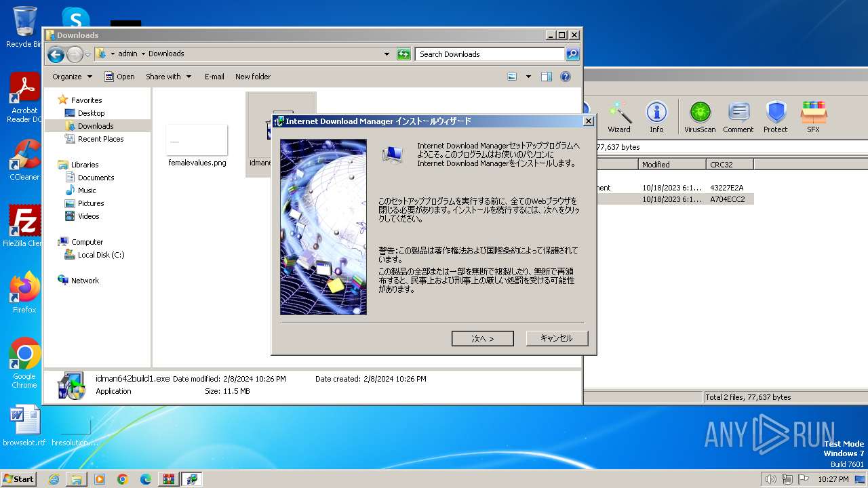Refresh the Downloads folder view
The width and height of the screenshot is (868, 488).
coord(403,54)
